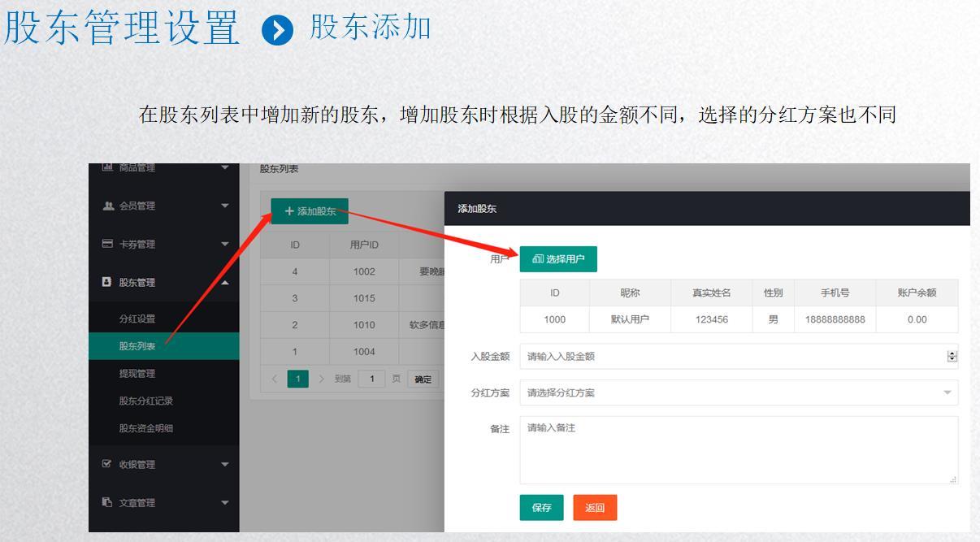
Task: Click the people icon beside 会员管理
Action: (106, 206)
